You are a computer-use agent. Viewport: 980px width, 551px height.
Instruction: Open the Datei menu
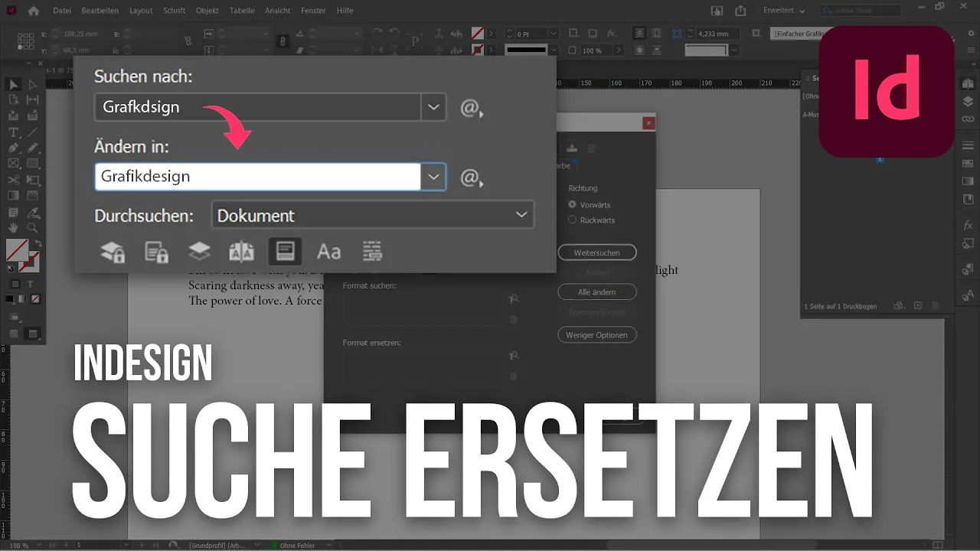tap(63, 11)
